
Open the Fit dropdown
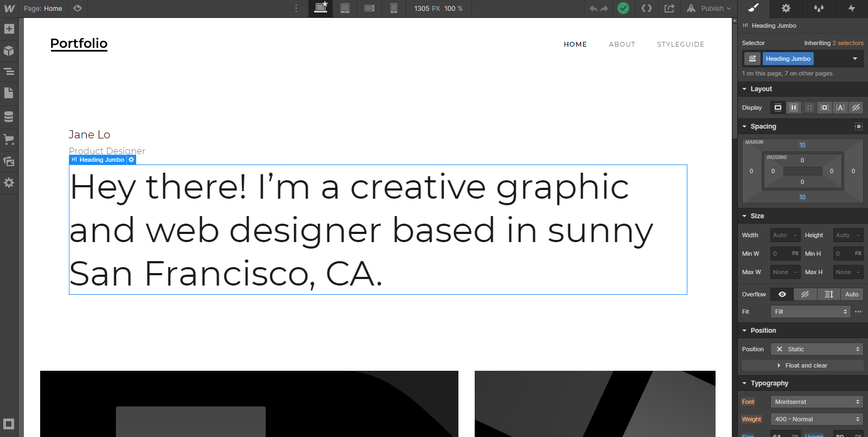coord(810,312)
